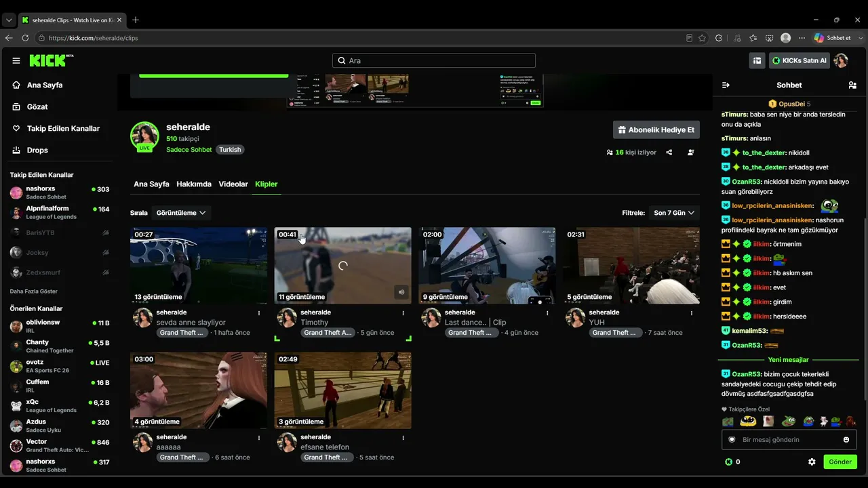The width and height of the screenshot is (868, 488).
Task: Switch to the Videolar tab
Action: pos(233,184)
